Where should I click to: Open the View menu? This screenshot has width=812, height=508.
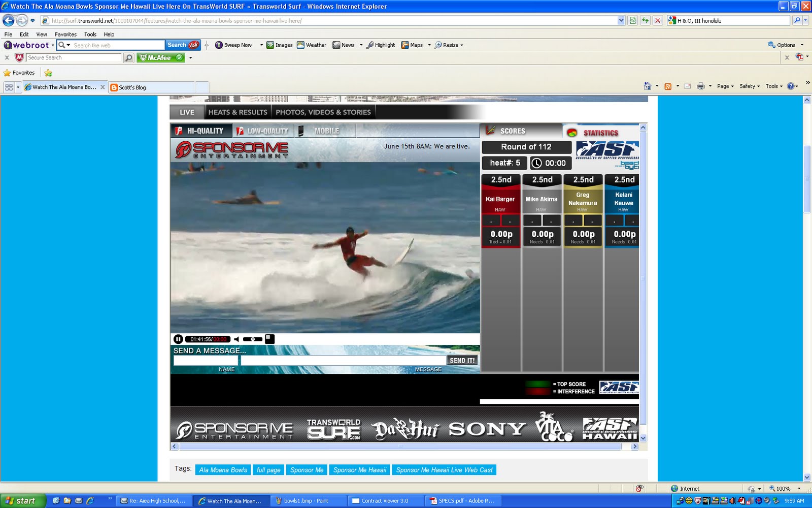click(42, 34)
